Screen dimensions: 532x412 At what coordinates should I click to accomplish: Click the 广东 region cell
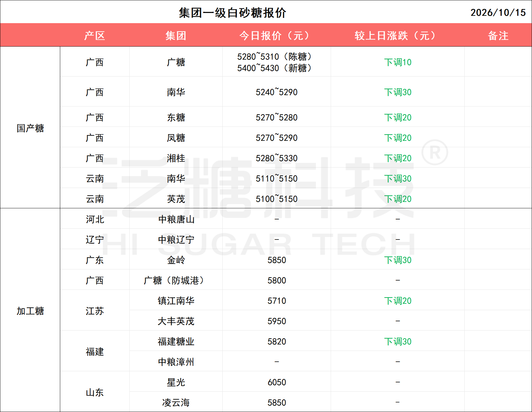(94, 260)
